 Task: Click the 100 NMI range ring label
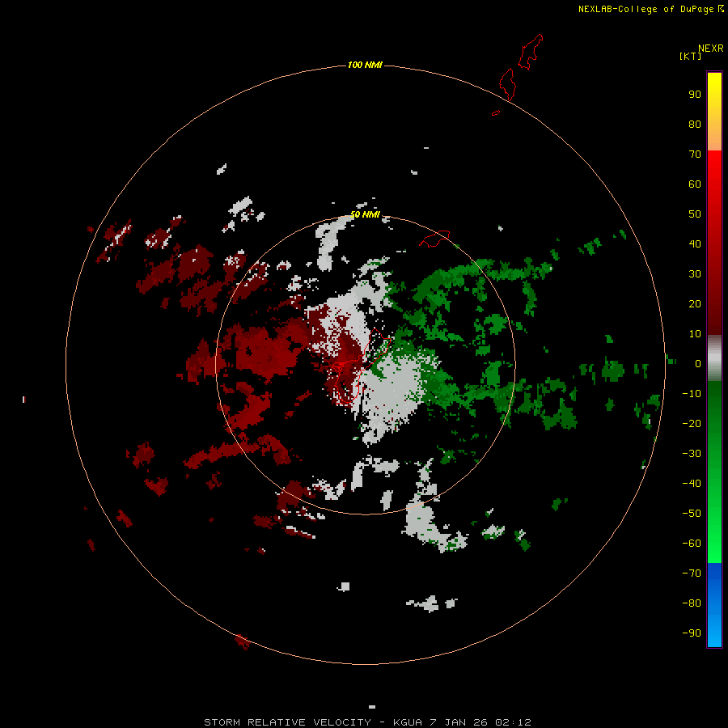pyautogui.click(x=365, y=65)
